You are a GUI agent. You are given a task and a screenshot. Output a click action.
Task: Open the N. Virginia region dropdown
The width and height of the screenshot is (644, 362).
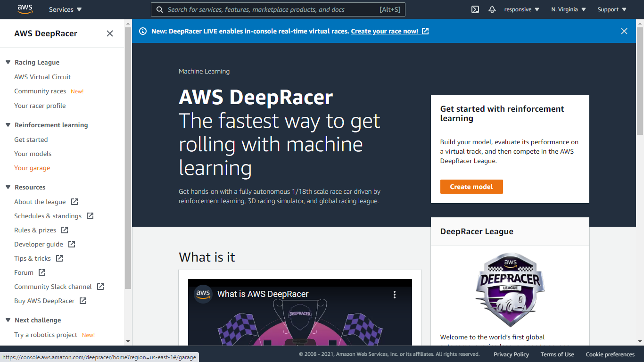[x=569, y=9]
